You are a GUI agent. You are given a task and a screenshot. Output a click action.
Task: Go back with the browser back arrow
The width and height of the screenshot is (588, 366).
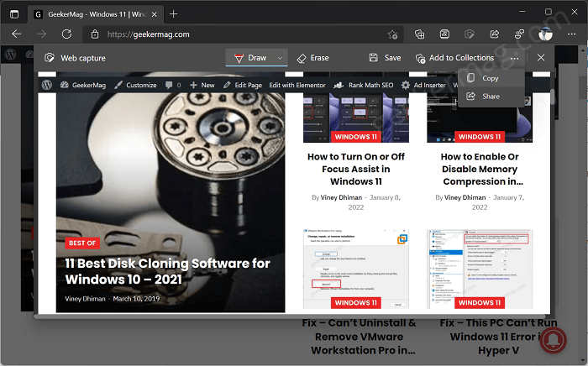pos(17,34)
